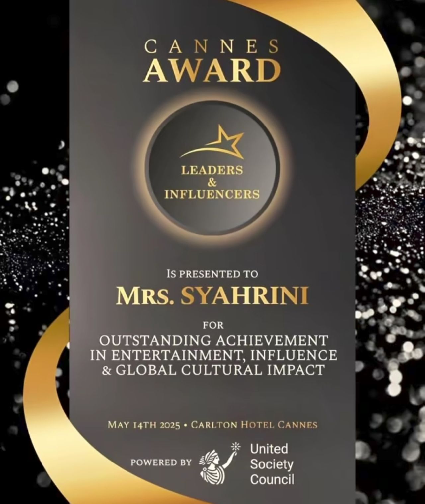Screen dimensions: 425x504
Task: Click the large 'AWARD' title
Action: coord(212,71)
